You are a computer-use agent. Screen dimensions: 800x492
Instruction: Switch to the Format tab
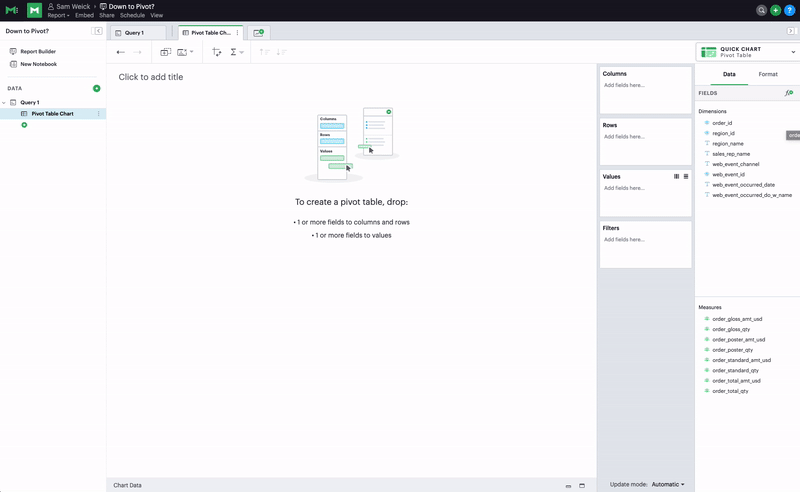click(767, 74)
